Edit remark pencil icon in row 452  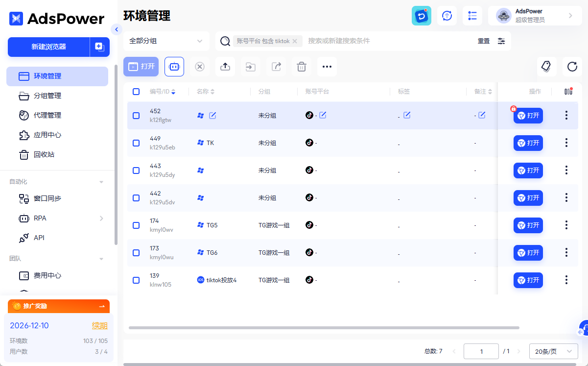point(482,115)
